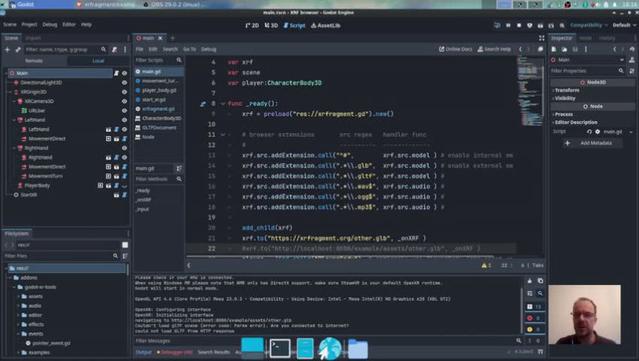
Task: Expand the Visibility section in Inspector
Action: pyautogui.click(x=564, y=98)
